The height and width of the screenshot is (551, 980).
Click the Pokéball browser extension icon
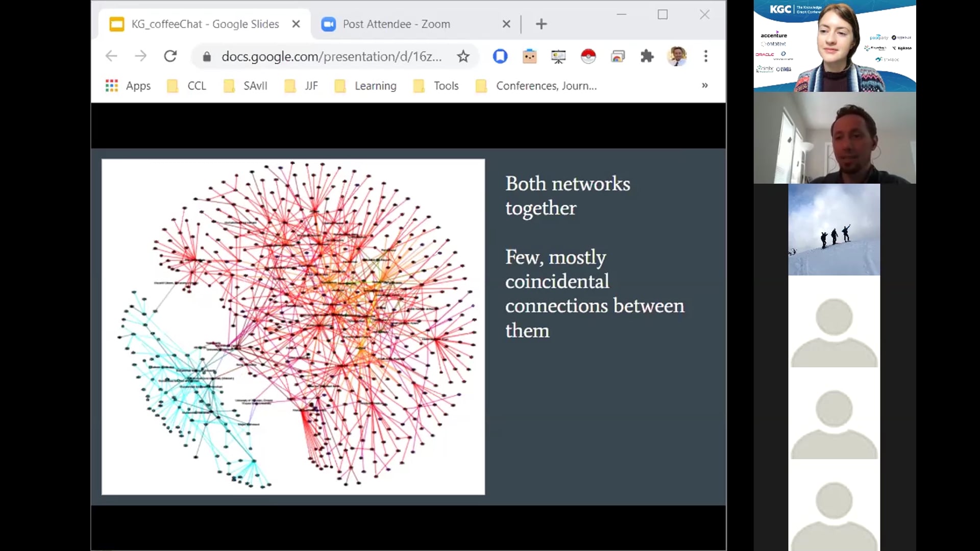pyautogui.click(x=589, y=56)
